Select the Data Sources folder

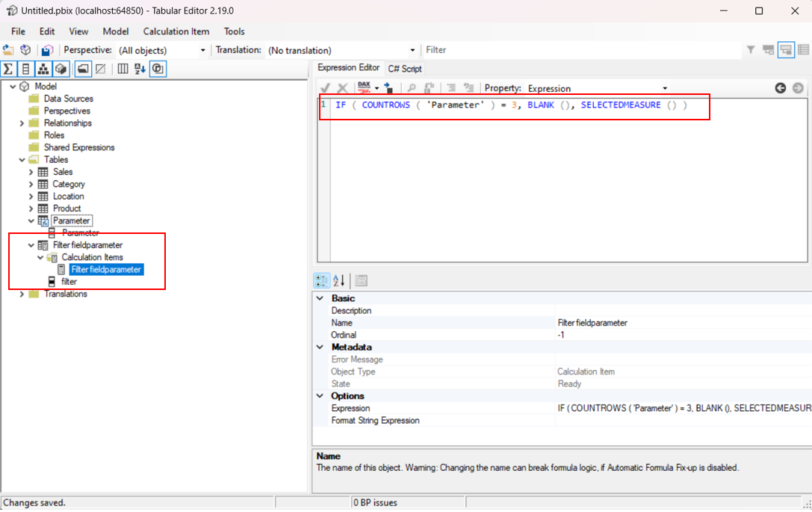point(69,99)
